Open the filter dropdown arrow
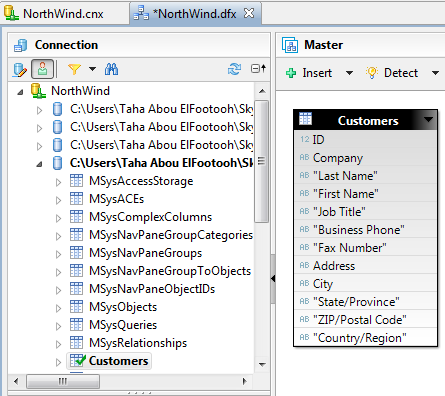 coord(93,69)
